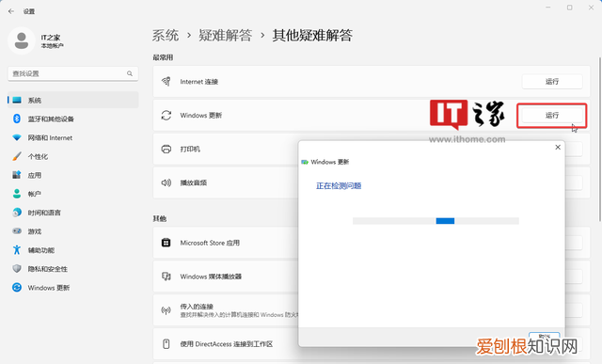Click 使用 DirectAccess 连接到工作区 label
Image resolution: width=602 pixels, height=364 pixels.
point(227,344)
